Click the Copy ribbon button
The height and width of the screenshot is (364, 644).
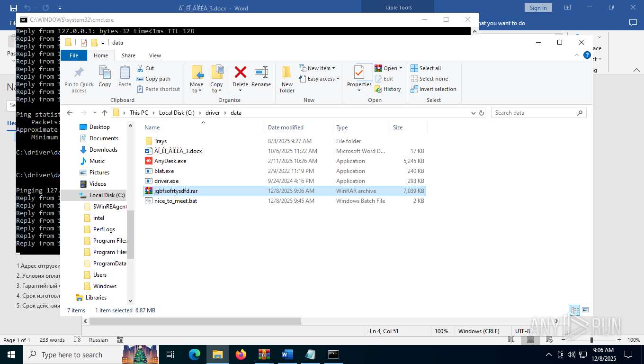(105, 77)
